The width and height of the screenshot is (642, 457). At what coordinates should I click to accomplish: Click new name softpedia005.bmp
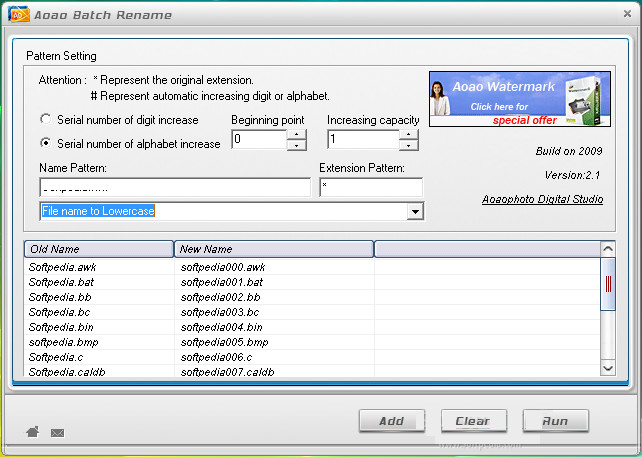pyautogui.click(x=225, y=342)
